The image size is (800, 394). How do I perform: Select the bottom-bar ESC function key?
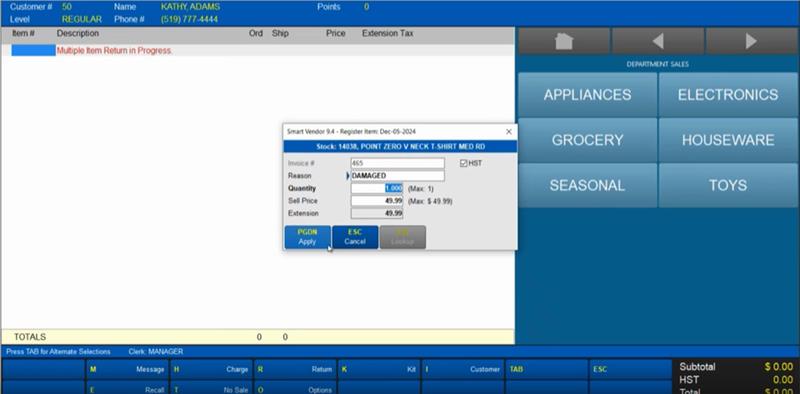point(630,369)
